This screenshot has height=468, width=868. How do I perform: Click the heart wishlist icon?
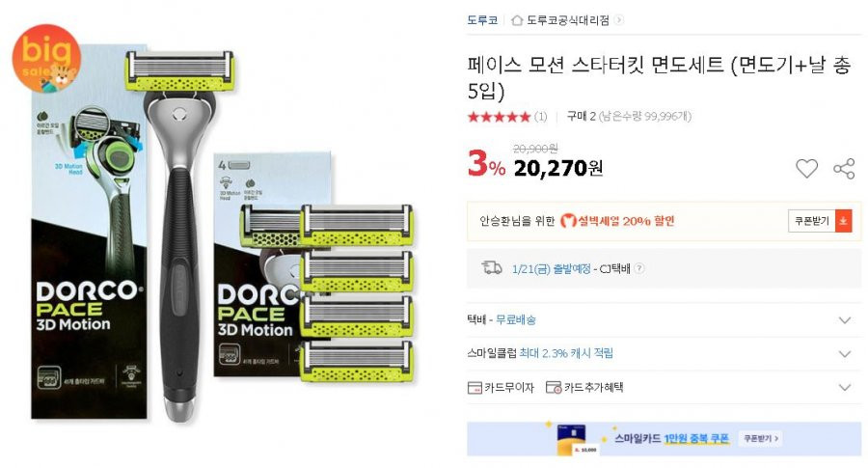pyautogui.click(x=806, y=168)
